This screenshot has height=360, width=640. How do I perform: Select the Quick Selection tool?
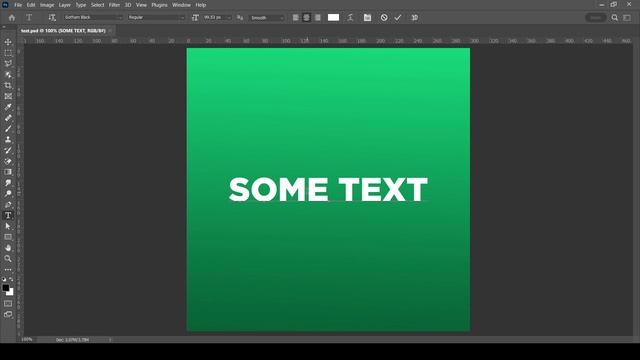(8, 75)
